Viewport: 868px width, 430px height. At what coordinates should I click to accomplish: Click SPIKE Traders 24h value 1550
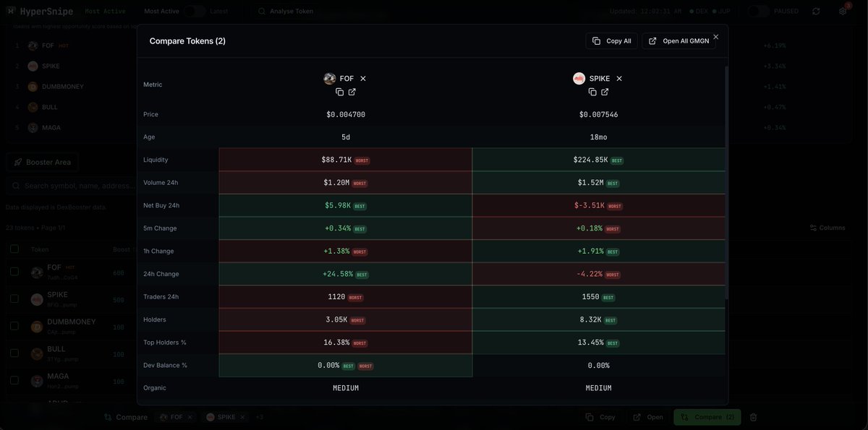pyautogui.click(x=591, y=297)
